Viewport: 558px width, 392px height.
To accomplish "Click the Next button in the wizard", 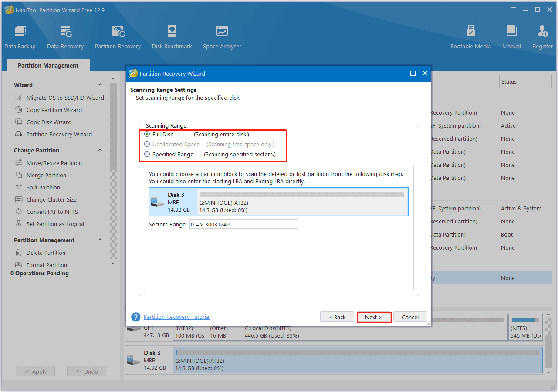I will tap(374, 317).
